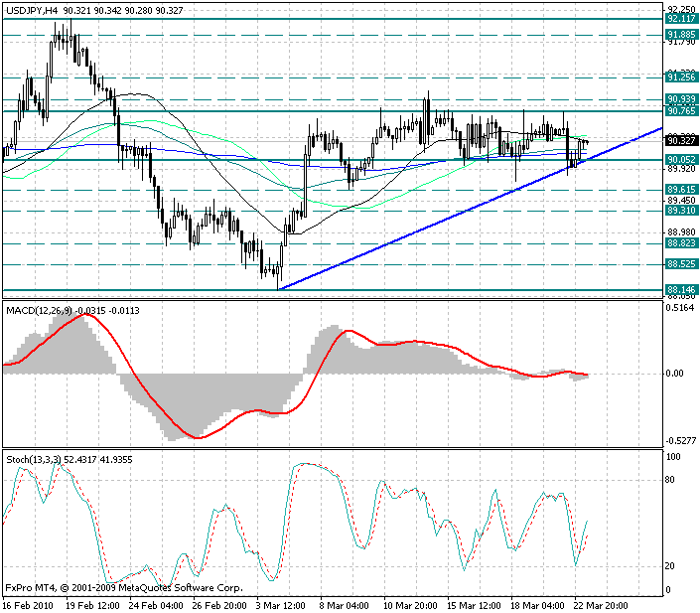Image resolution: width=700 pixels, height=613 pixels.
Task: Select the 22 Mar 20:00 time label
Action: coord(597,605)
